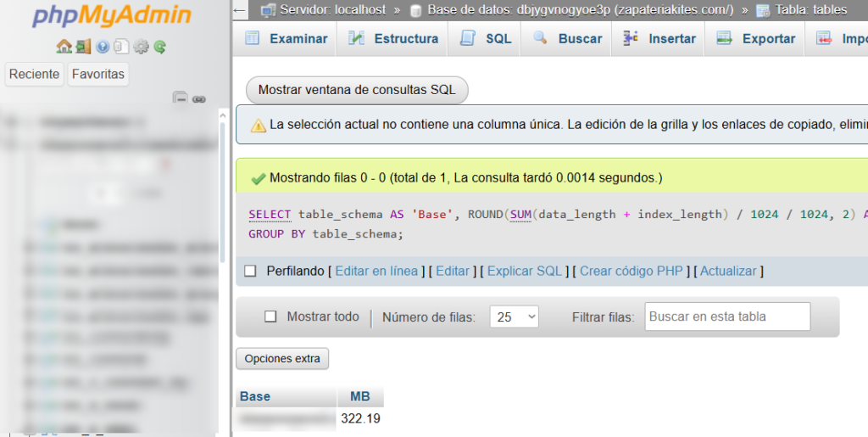This screenshot has height=437, width=868.
Task: Open navigation panel settings gear icon
Action: tap(141, 47)
